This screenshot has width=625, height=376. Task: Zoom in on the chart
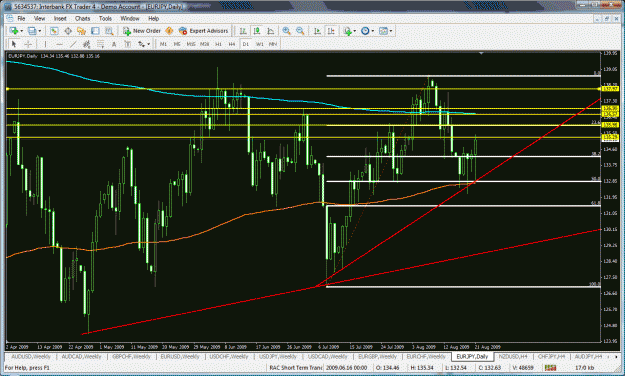tap(286, 31)
